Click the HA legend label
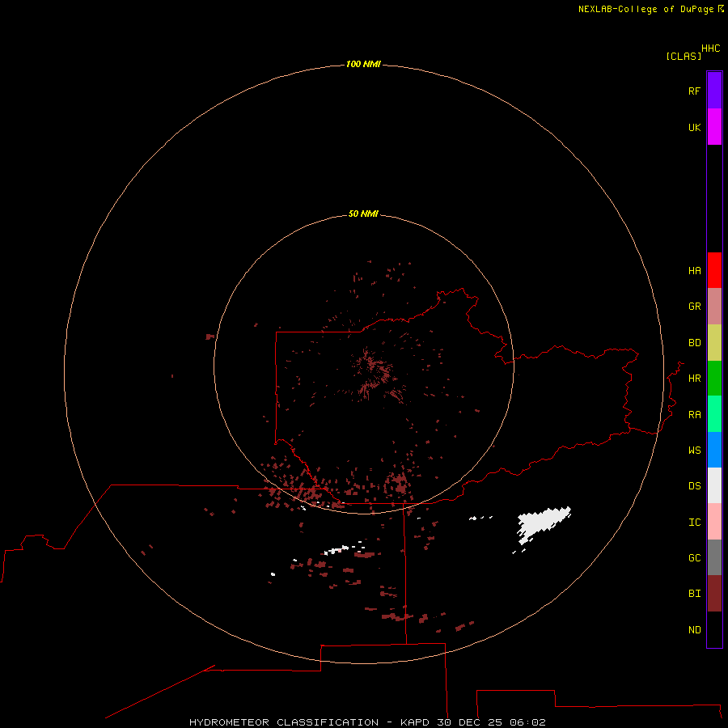728x728 pixels. (x=695, y=271)
